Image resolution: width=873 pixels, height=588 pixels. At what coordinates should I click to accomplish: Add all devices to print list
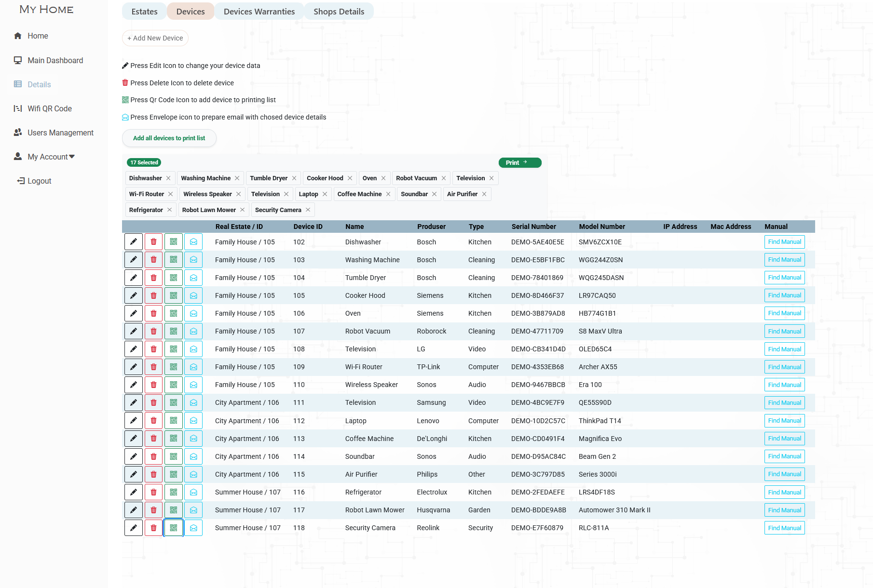coord(169,138)
